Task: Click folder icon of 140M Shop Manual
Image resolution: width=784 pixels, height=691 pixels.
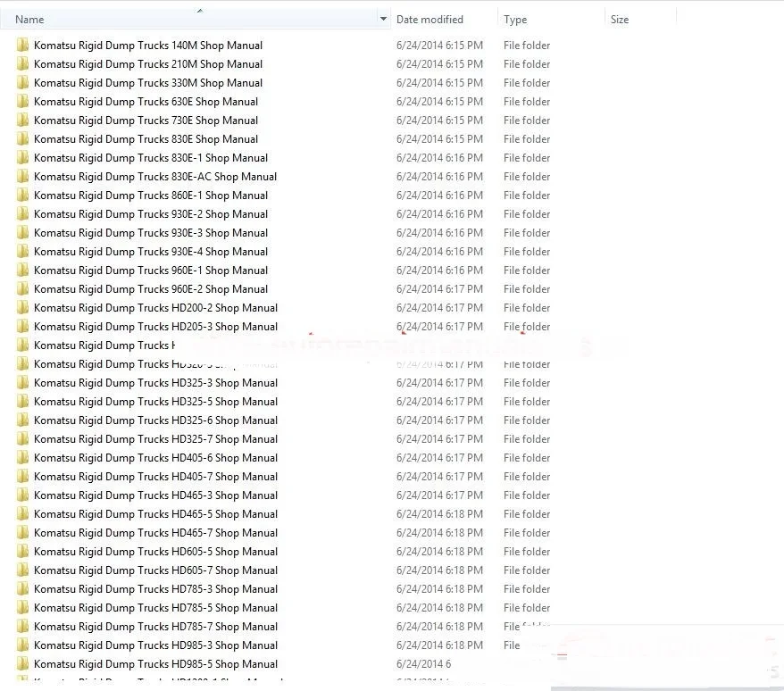Action: coord(22,46)
